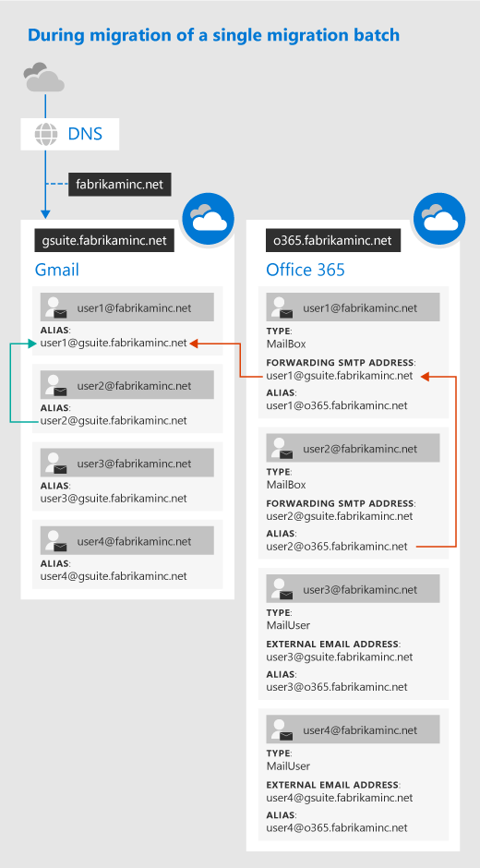Click 'EXTERNAL EMAIL ADDRESS' label under Office 365 user3
The height and width of the screenshot is (868, 480).
[x=333, y=645]
